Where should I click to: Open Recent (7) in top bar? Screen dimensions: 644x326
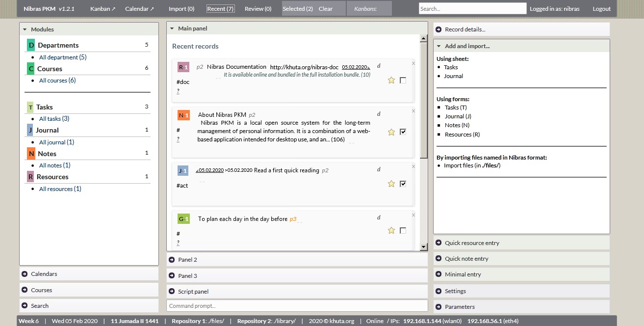[x=221, y=9]
